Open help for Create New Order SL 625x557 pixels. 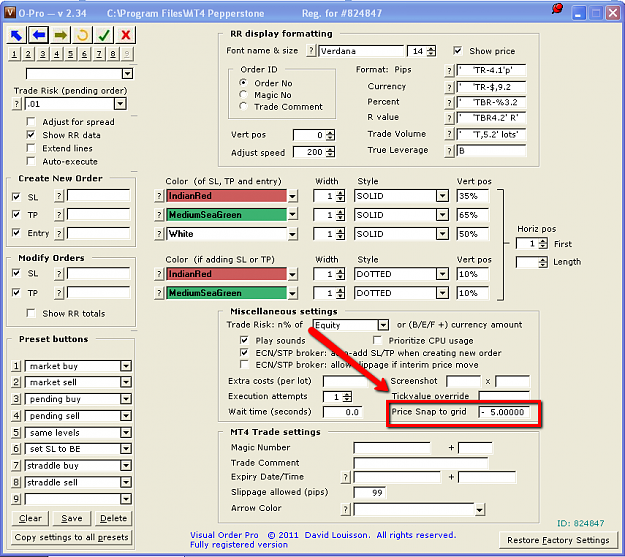pyautogui.click(x=59, y=196)
